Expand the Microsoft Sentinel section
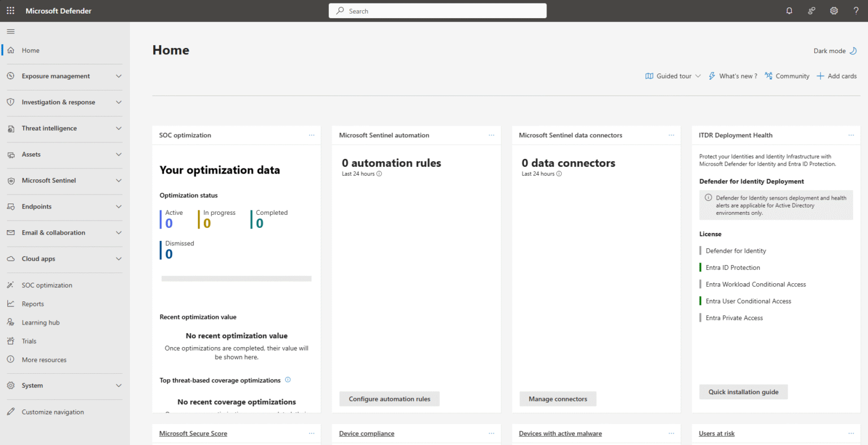The height and width of the screenshot is (445, 868). click(118, 180)
